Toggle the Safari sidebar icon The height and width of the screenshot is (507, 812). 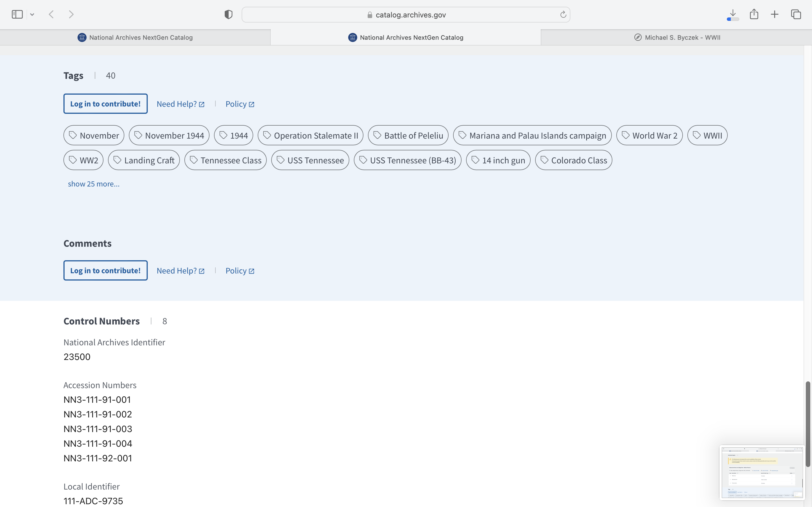point(17,14)
